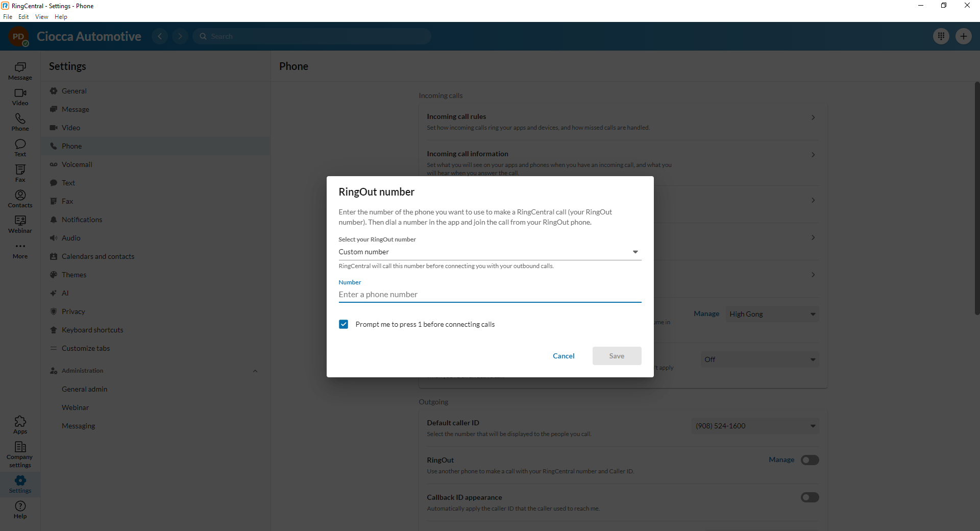Select Keyboard shortcuts settings
Viewport: 980px width, 531px height.
click(156, 330)
